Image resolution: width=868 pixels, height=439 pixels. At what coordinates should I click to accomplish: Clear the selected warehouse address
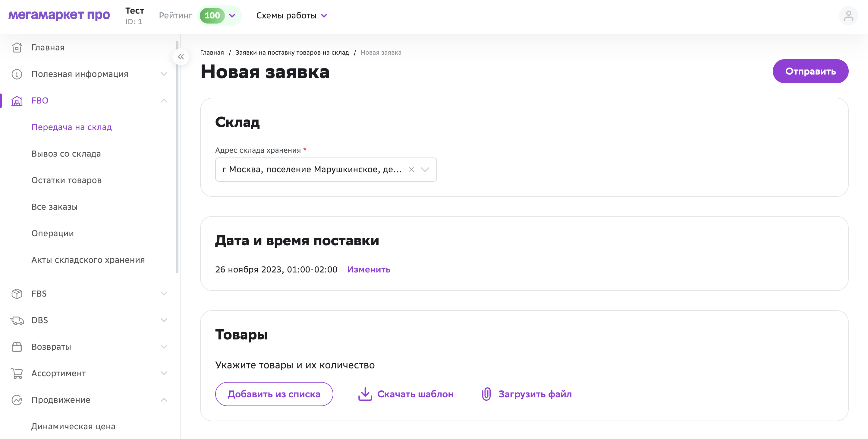pos(411,169)
